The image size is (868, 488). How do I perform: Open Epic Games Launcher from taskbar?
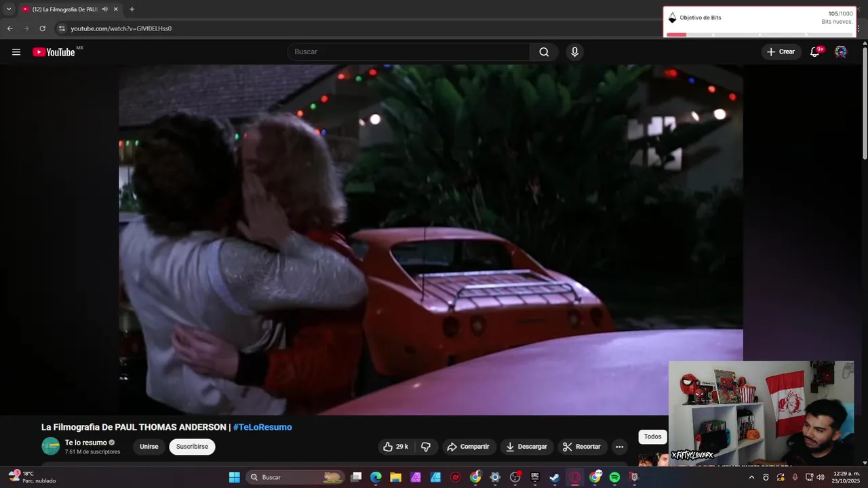point(535,477)
